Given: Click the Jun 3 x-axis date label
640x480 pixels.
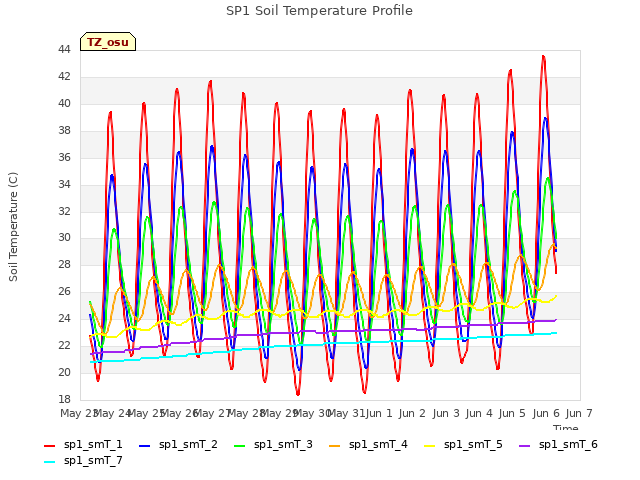Looking at the screenshot, I should pyautogui.click(x=446, y=413).
